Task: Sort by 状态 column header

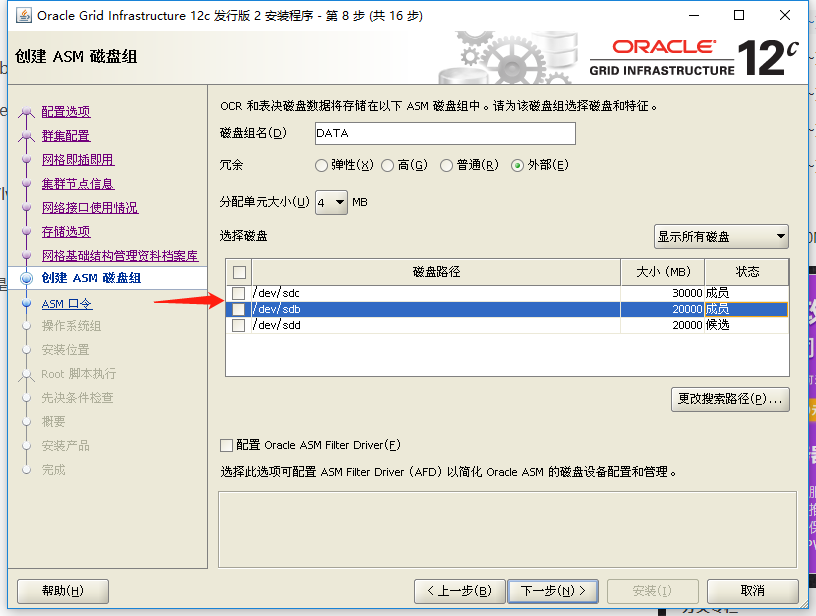Action: click(747, 272)
